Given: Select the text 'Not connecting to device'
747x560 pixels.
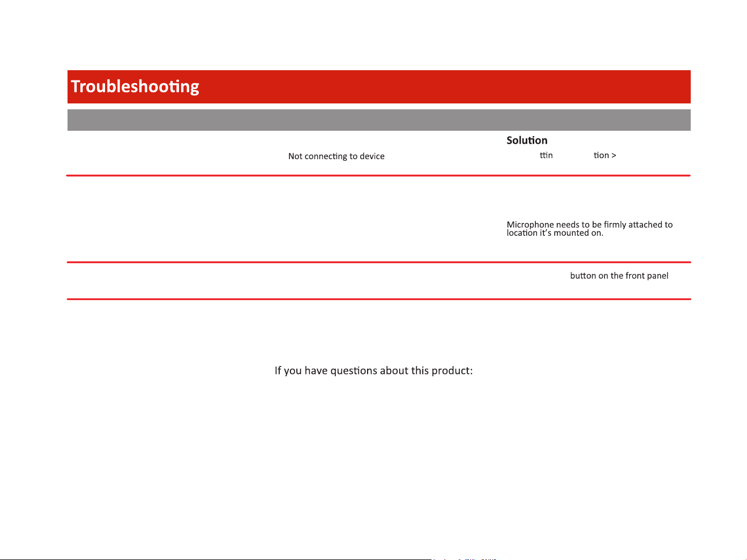Looking at the screenshot, I should [x=337, y=156].
